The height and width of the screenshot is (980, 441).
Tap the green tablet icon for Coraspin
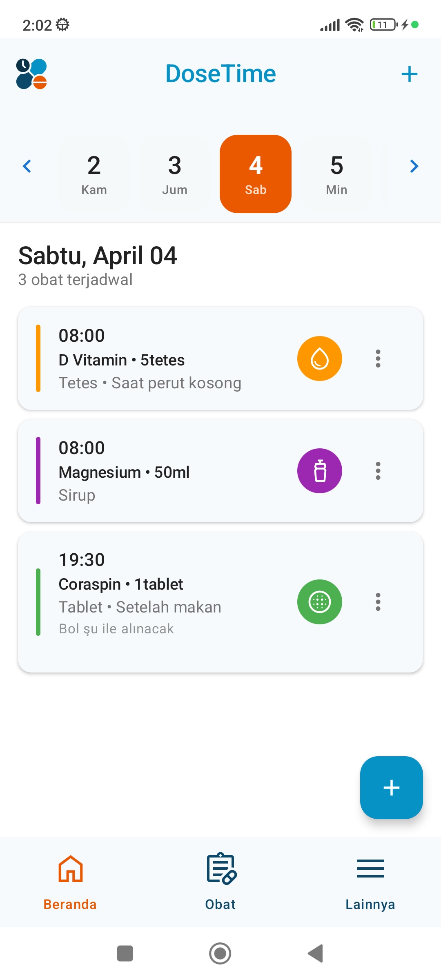319,602
